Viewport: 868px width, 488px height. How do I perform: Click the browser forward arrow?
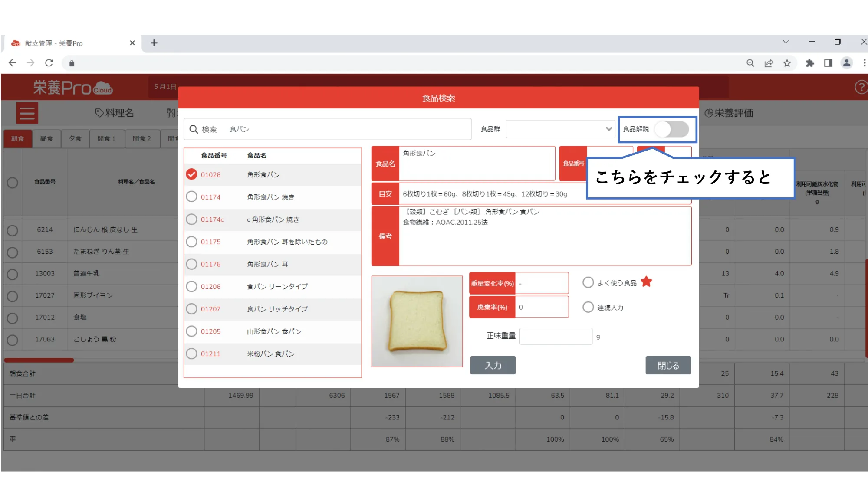pos(30,63)
